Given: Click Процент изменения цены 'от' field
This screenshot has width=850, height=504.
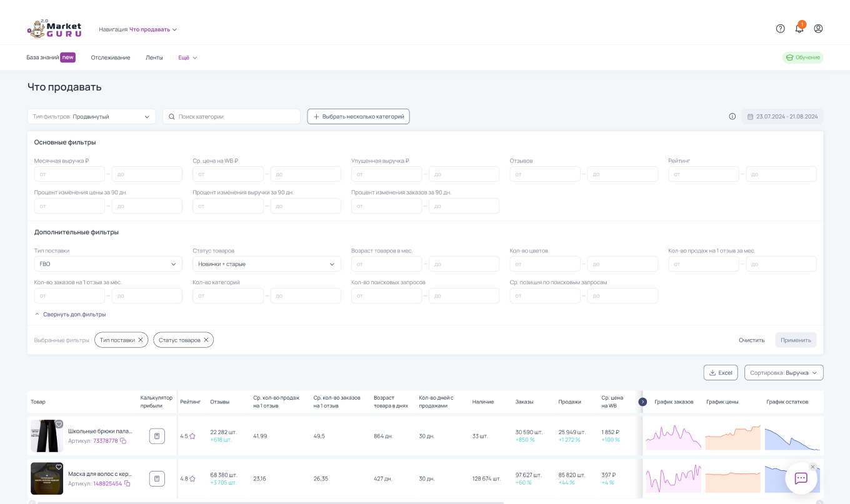Looking at the screenshot, I should (70, 206).
